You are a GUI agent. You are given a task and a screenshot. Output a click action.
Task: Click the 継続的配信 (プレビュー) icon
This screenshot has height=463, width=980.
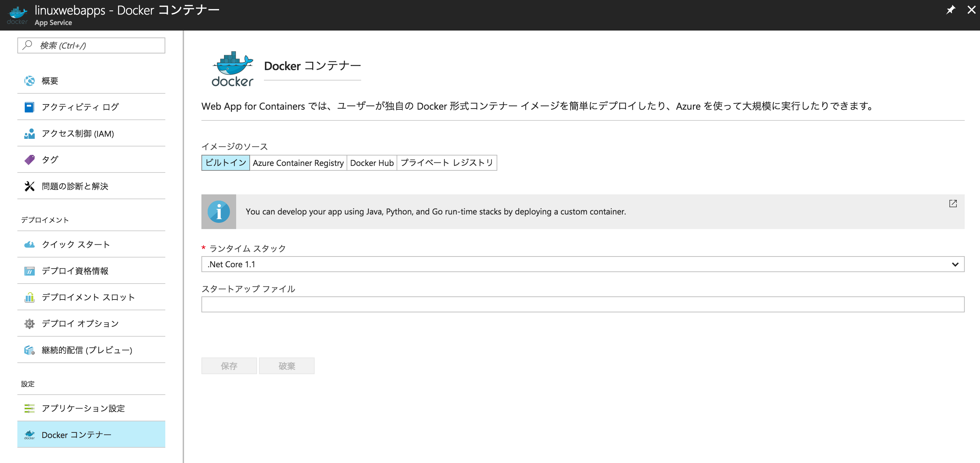click(29, 350)
